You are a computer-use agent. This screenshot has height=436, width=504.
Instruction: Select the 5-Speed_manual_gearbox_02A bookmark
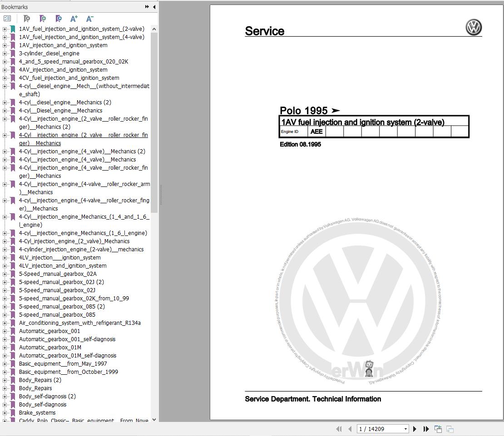coord(58,274)
